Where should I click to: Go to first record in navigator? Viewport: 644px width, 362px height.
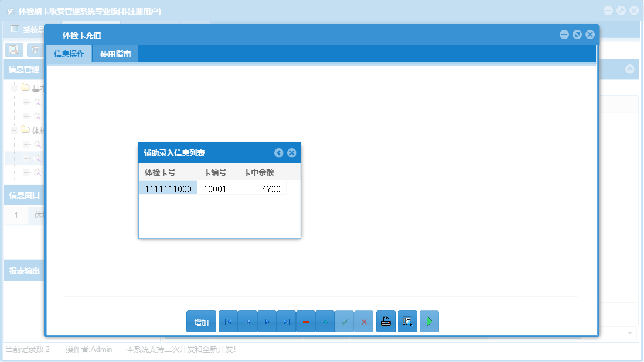point(229,322)
